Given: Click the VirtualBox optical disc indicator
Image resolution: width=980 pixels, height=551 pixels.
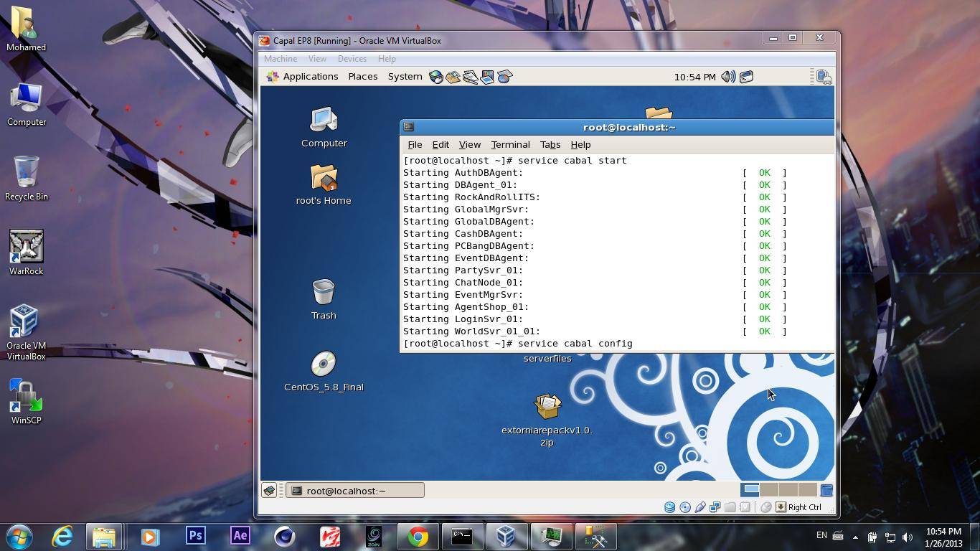Looking at the screenshot, I should [684, 507].
